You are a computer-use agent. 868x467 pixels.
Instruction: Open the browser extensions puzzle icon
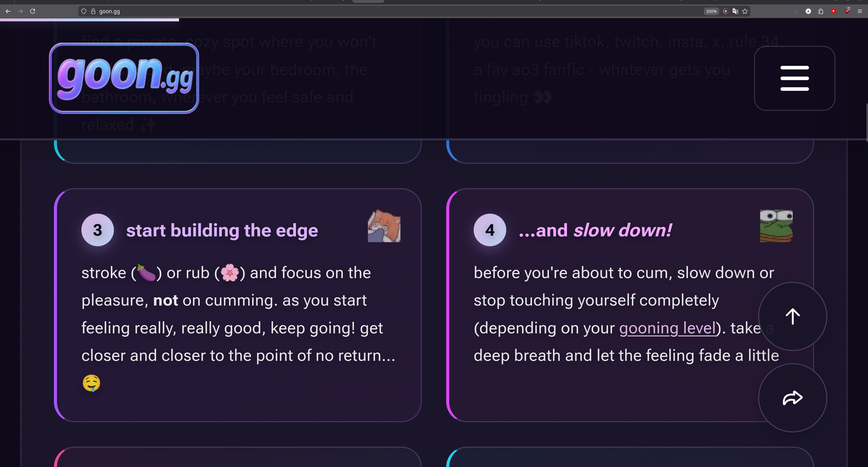821,11
